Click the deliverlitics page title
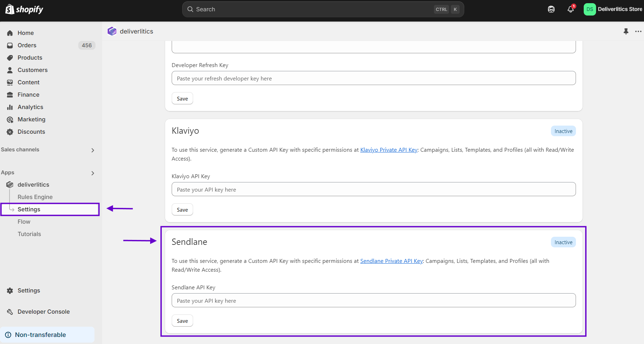This screenshot has width=644, height=344. [136, 31]
